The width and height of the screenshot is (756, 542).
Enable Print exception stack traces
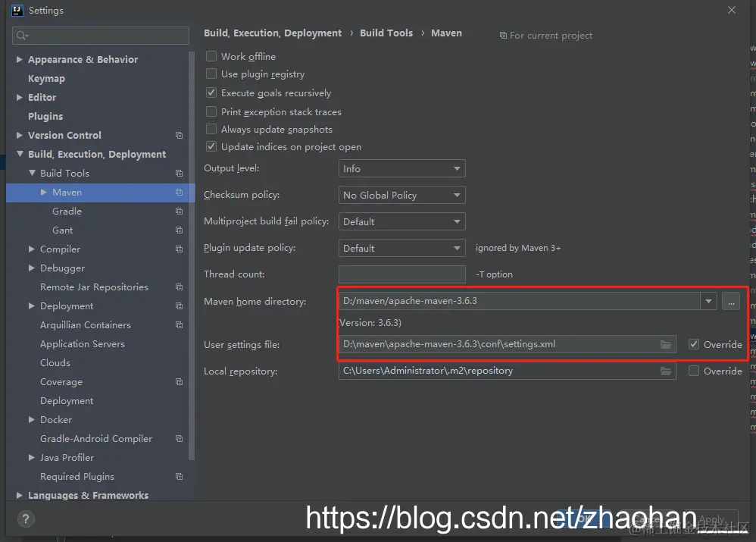click(x=211, y=112)
